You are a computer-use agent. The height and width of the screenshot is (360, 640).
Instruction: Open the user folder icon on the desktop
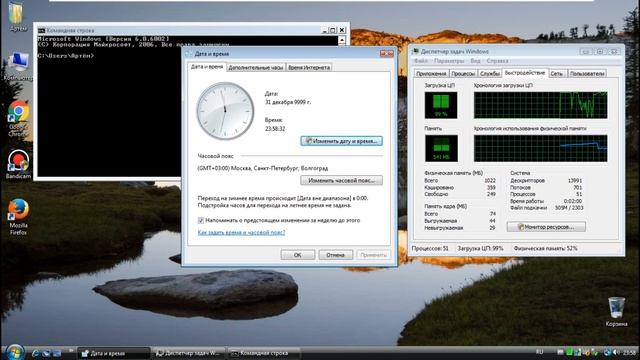(x=16, y=16)
